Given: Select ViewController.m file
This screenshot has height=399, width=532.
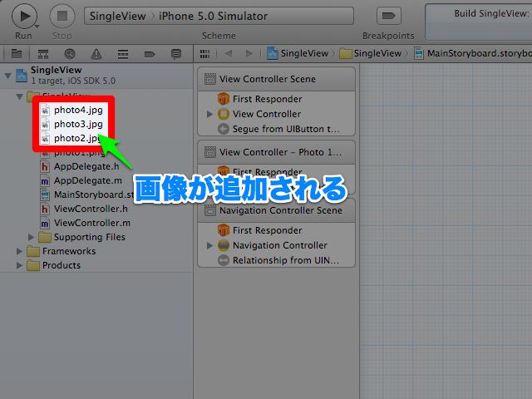Looking at the screenshot, I should pos(92,223).
